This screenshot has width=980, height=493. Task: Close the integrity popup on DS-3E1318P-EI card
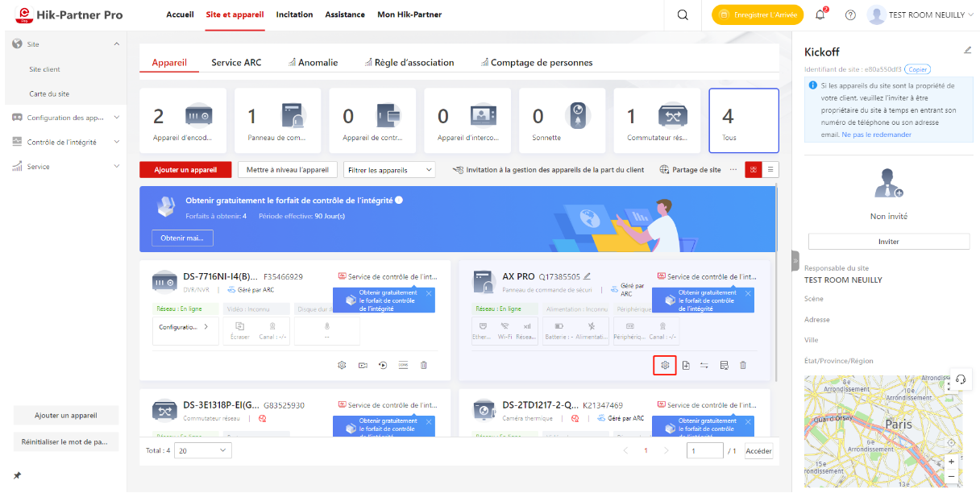point(429,421)
